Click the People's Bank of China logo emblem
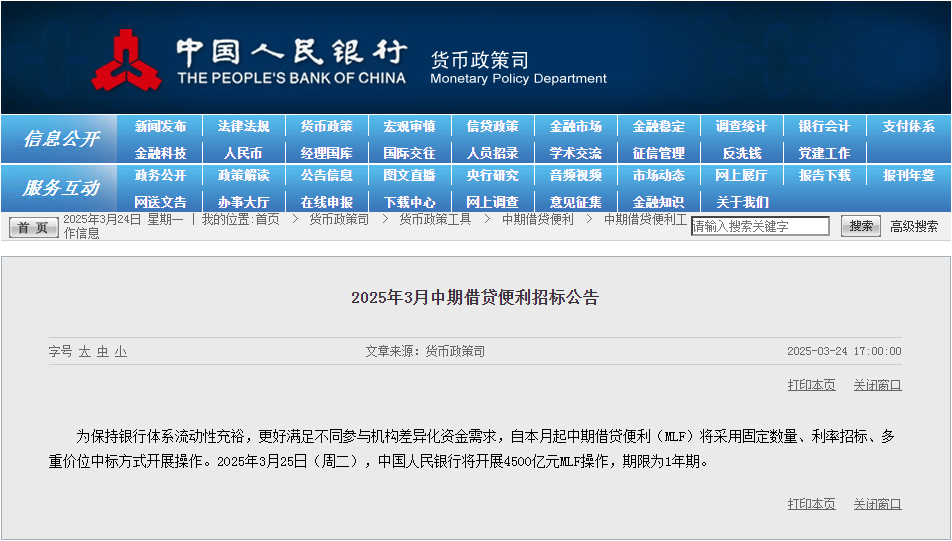This screenshot has width=952, height=541. coord(126,60)
